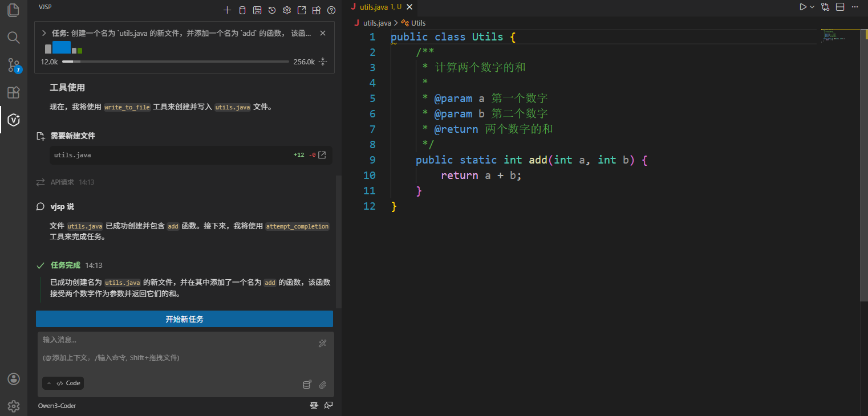The width and height of the screenshot is (868, 416).
Task: Click the 开始新任务 button
Action: (184, 319)
